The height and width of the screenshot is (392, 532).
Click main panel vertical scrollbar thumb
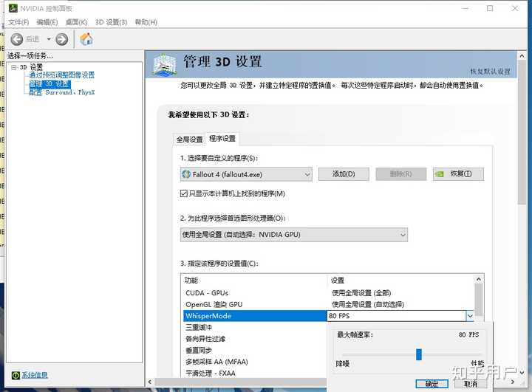(522, 132)
